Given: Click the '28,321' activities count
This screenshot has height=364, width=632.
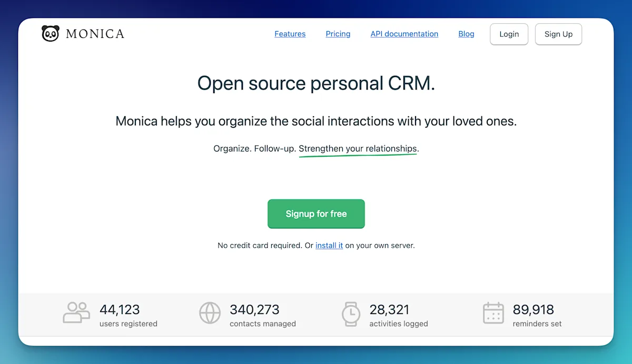Looking at the screenshot, I should click(389, 309).
